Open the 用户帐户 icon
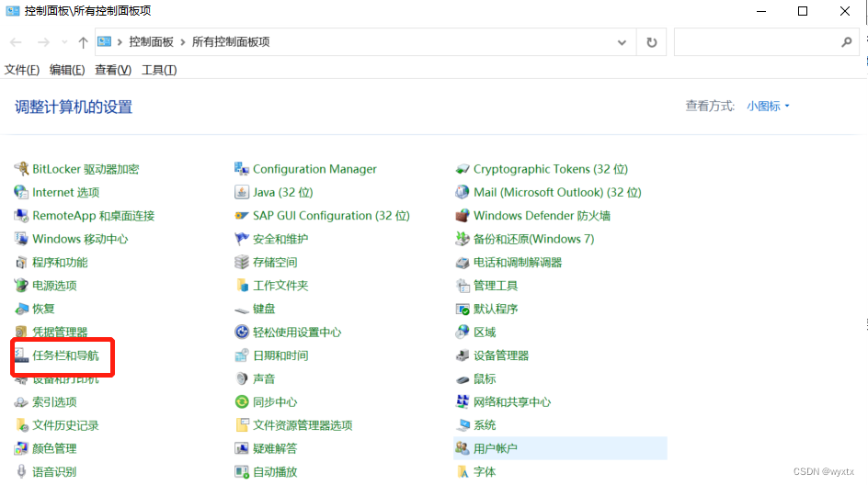The width and height of the screenshot is (868, 485). pyautogui.click(x=463, y=448)
